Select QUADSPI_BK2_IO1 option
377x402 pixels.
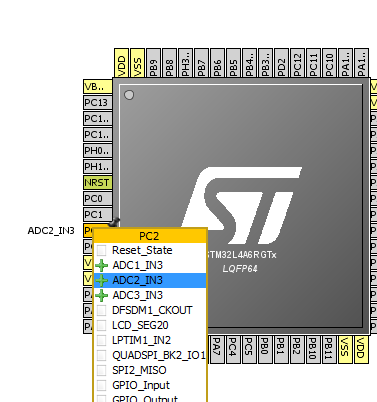[150, 355]
